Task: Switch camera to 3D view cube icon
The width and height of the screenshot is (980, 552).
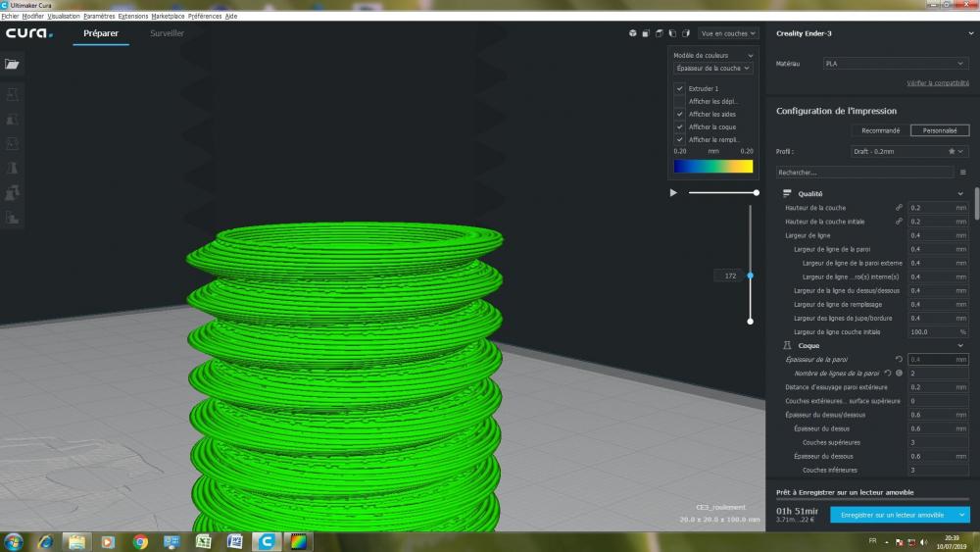Action: click(632, 33)
